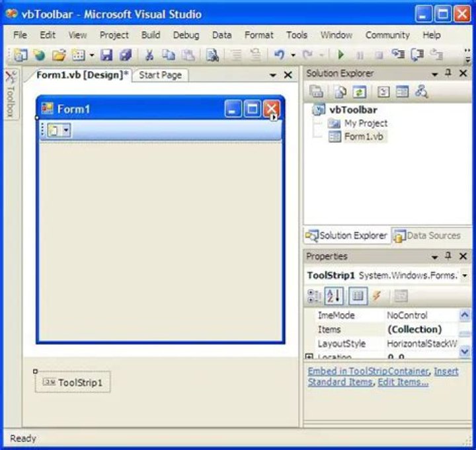Open the Help menu
The image size is (476, 450).
[432, 35]
